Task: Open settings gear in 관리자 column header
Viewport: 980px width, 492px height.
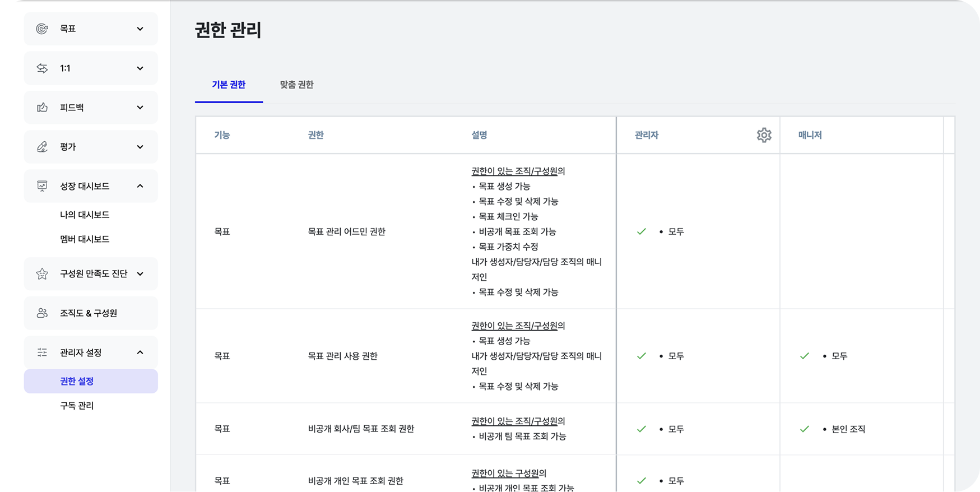Action: point(764,135)
